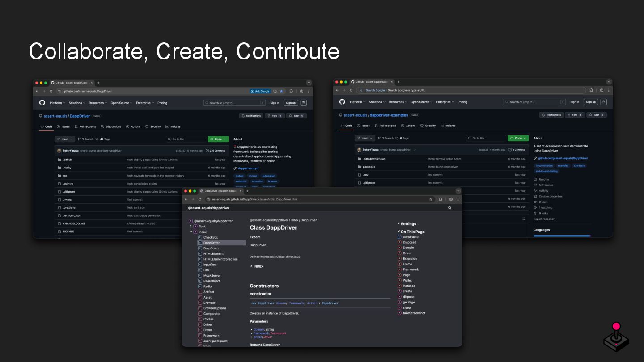This screenshot has height=362, width=644.
Task: Collapse the index module in docs tree
Action: 191,232
